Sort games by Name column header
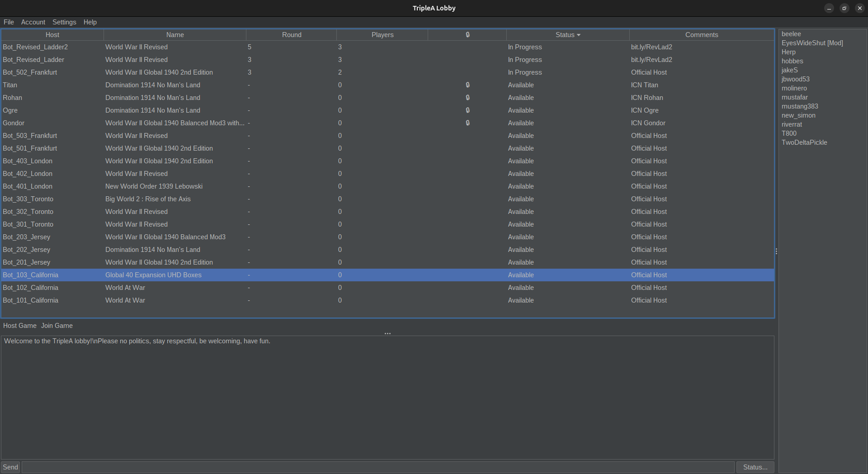This screenshot has width=868, height=474. [x=175, y=35]
